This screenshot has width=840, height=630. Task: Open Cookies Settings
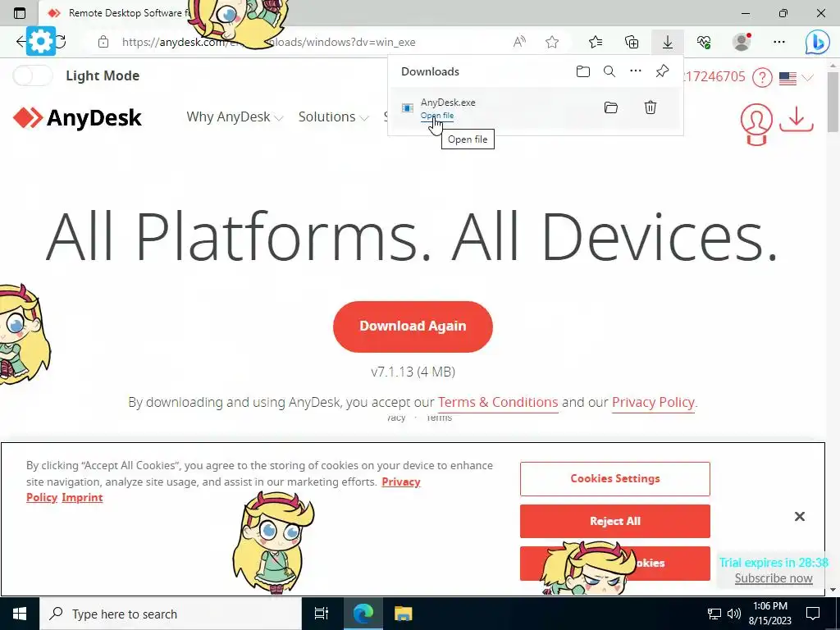click(614, 478)
